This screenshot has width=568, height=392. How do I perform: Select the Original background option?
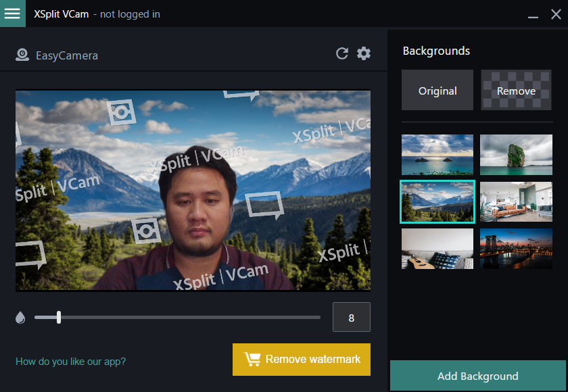point(437,90)
